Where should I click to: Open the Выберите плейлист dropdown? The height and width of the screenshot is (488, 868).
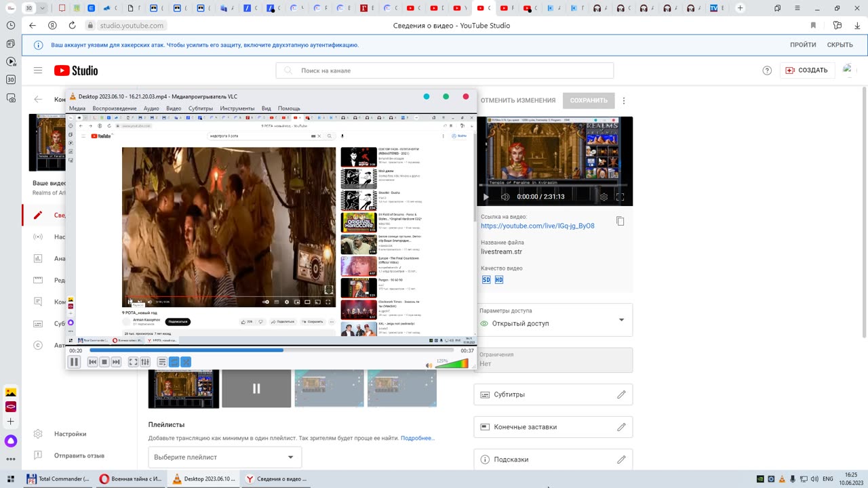(224, 457)
